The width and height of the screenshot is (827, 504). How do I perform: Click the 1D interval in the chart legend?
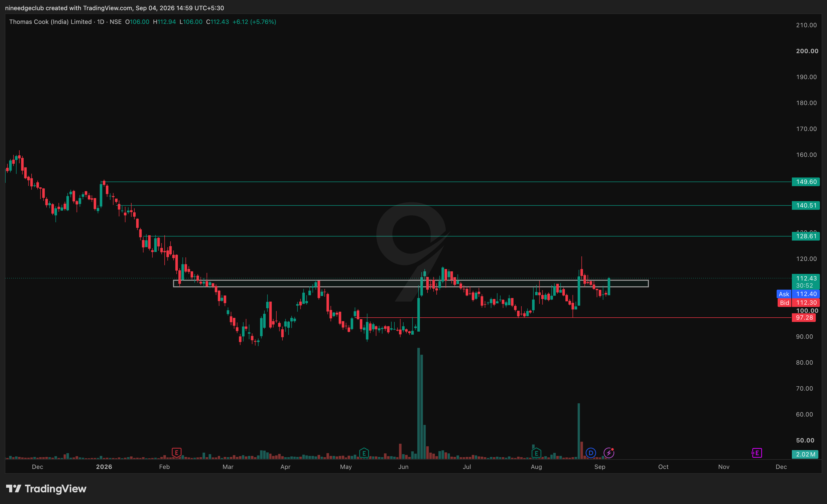[101, 22]
